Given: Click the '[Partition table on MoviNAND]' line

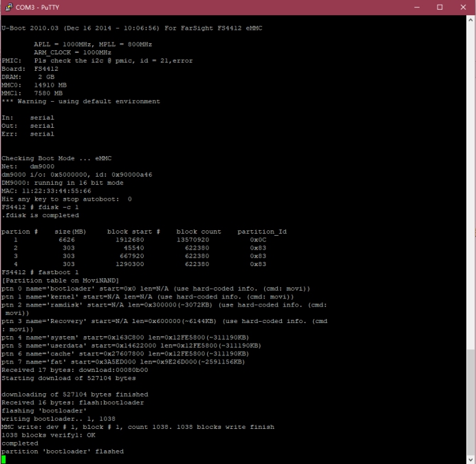Looking at the screenshot, I should [x=61, y=280].
